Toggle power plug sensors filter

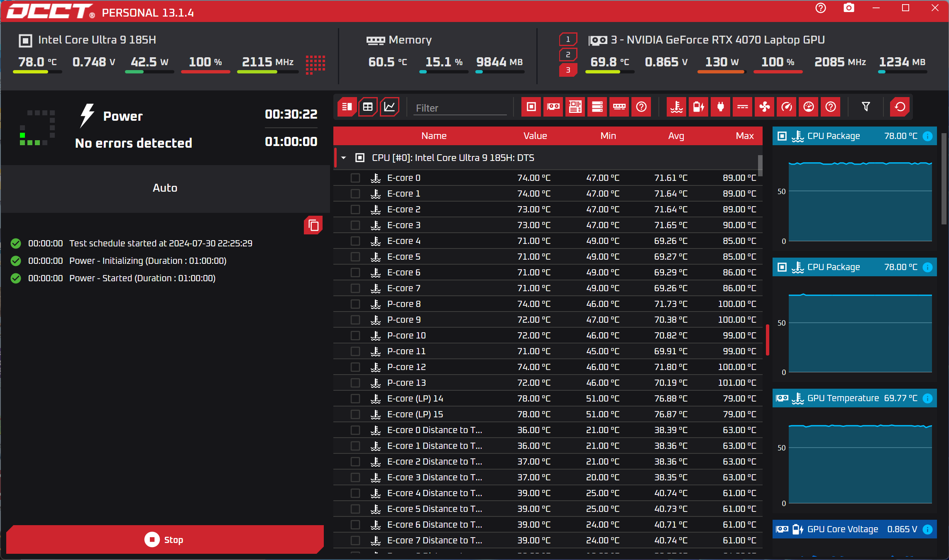point(720,107)
